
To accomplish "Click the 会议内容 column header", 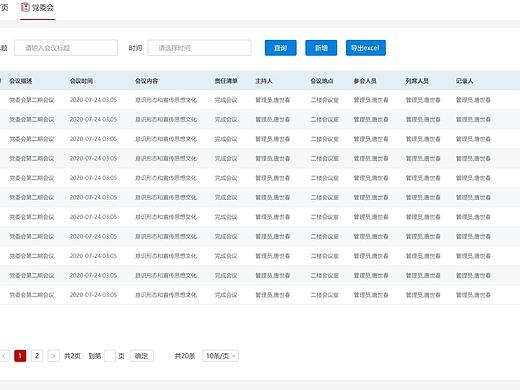I will [147, 81].
